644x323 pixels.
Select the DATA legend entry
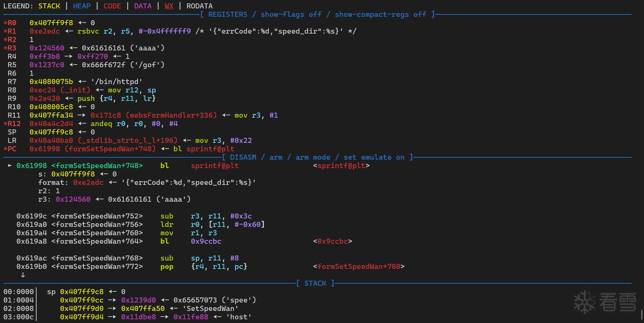pos(143,6)
